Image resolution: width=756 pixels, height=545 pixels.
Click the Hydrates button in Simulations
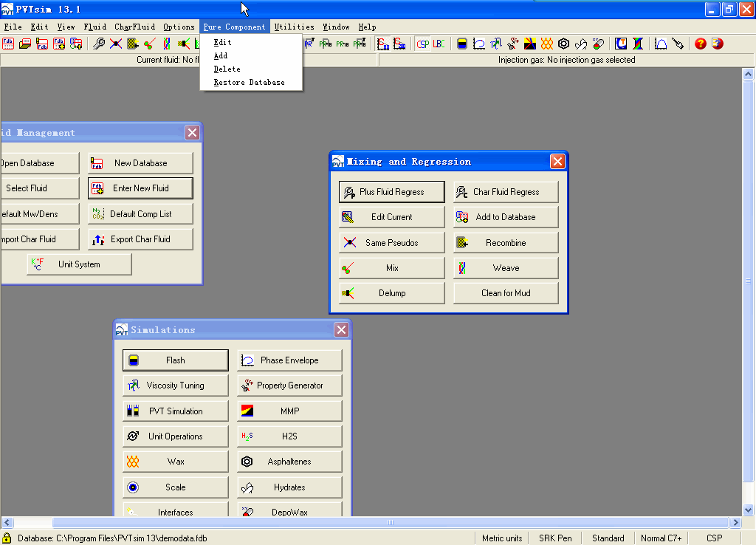289,487
